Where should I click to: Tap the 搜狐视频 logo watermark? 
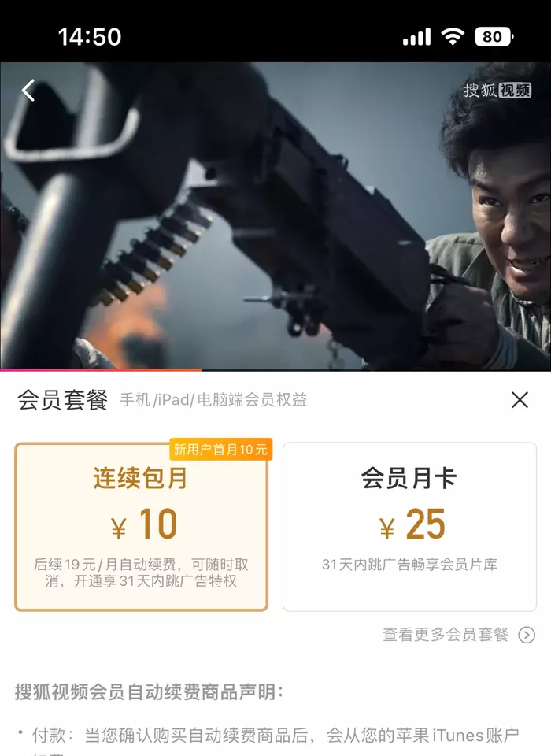click(497, 90)
